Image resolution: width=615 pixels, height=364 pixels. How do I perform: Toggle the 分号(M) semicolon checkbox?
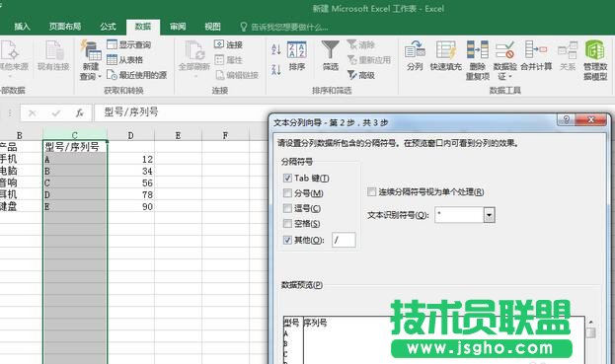287,193
